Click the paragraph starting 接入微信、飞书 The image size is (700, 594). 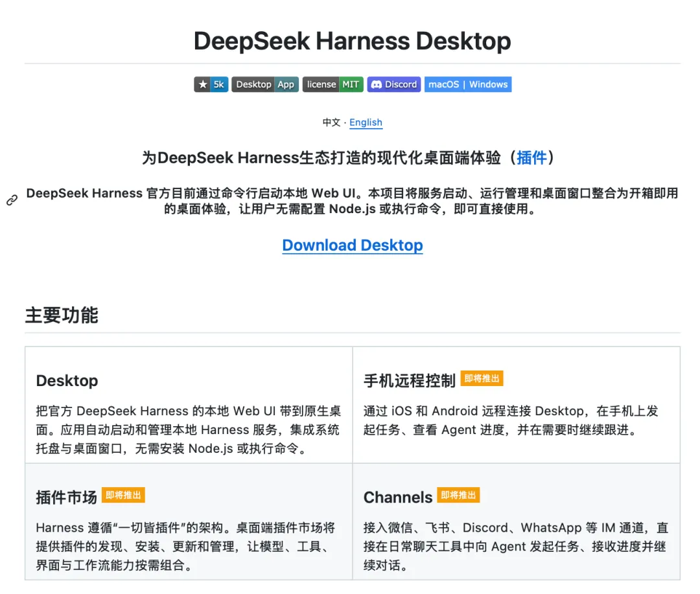(x=516, y=546)
